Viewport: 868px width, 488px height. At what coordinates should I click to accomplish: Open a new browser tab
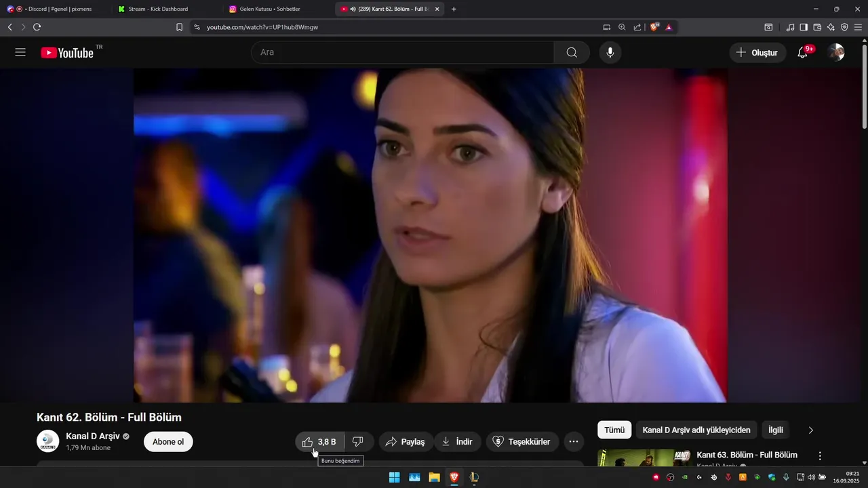pyautogui.click(x=454, y=9)
